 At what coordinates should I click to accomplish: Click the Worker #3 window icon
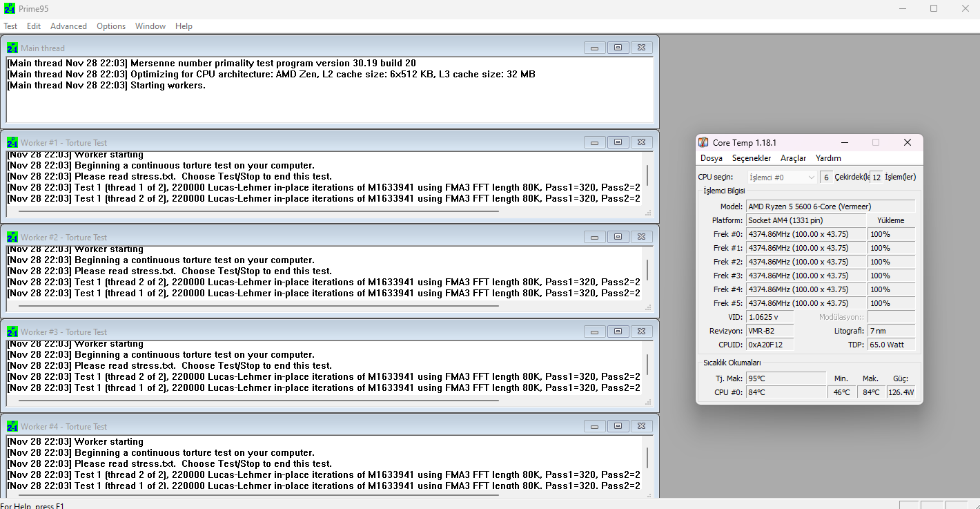tap(12, 332)
